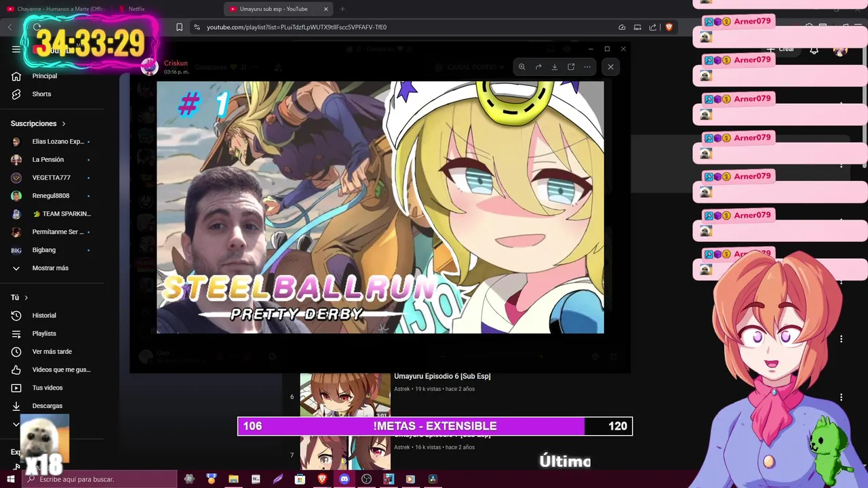Screen dimensions: 868x488
Task: Download the image from the viewer toolbar
Action: (554, 66)
